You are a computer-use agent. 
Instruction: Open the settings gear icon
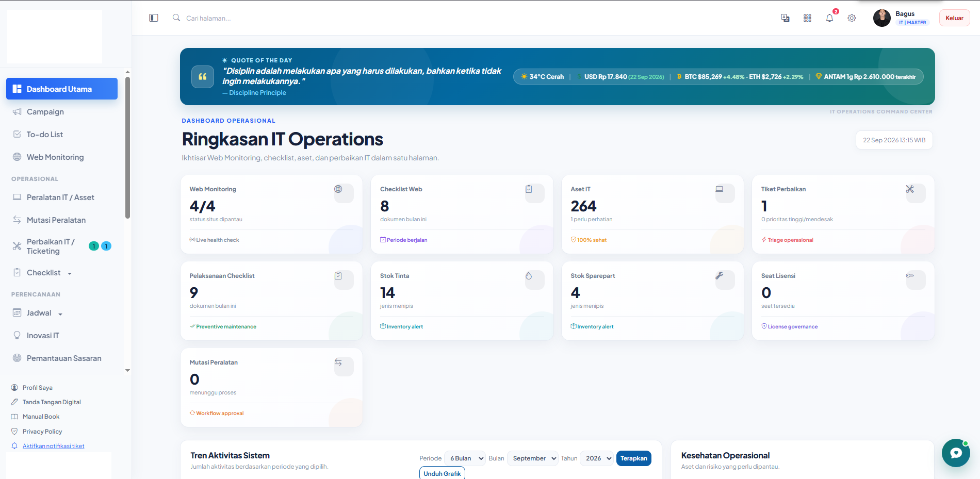click(x=852, y=18)
